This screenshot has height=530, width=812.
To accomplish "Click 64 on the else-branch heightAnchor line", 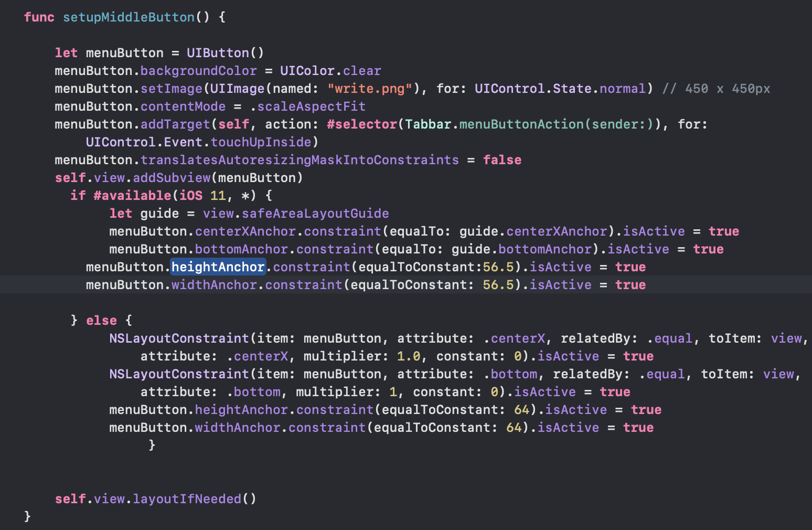I will [521, 410].
